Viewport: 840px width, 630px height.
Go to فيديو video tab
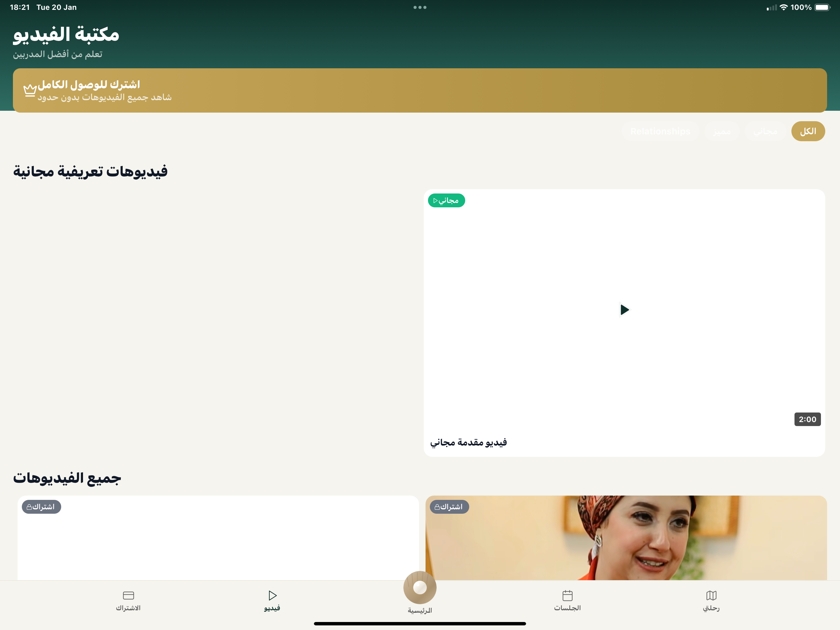(272, 600)
